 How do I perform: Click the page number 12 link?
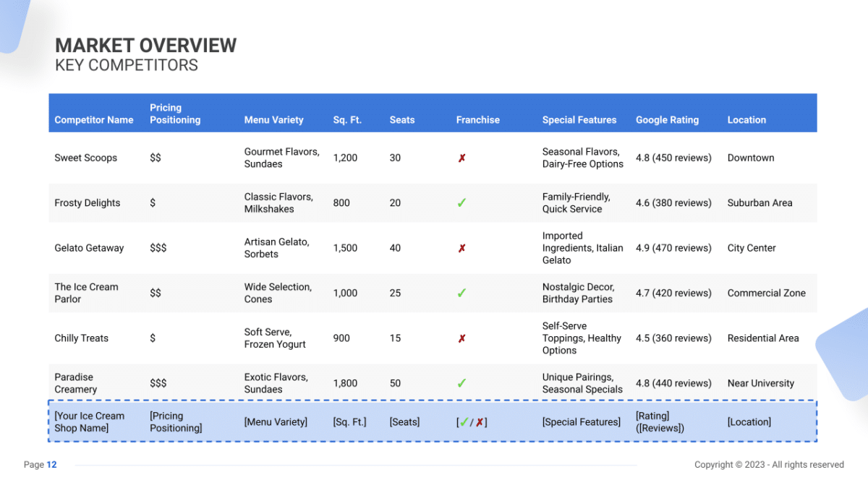[x=50, y=465]
